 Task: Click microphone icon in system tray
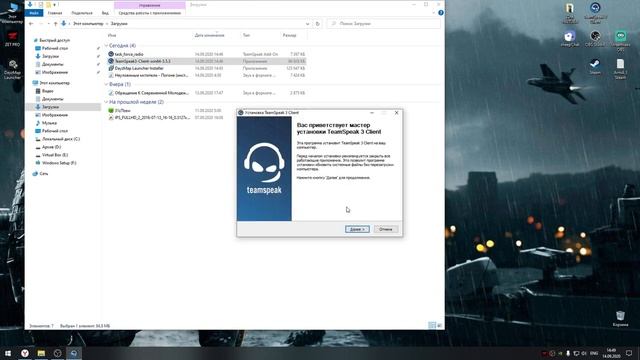click(568, 353)
